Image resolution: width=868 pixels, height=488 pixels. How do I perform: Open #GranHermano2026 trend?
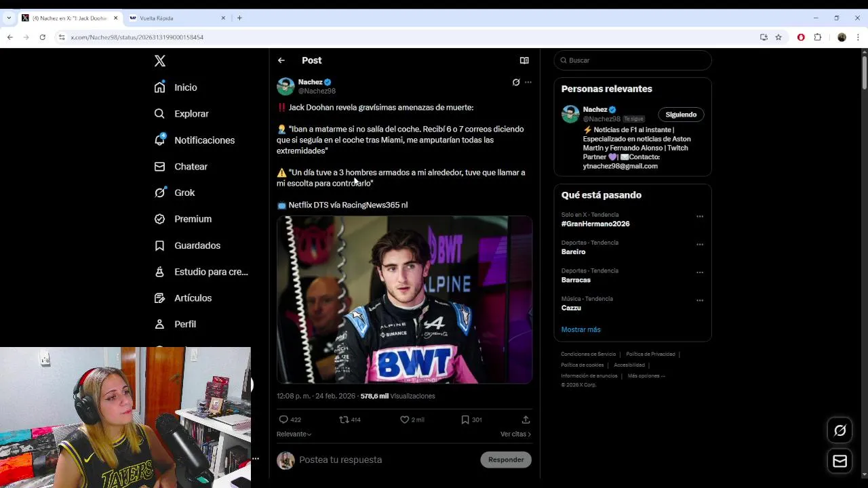(x=595, y=224)
